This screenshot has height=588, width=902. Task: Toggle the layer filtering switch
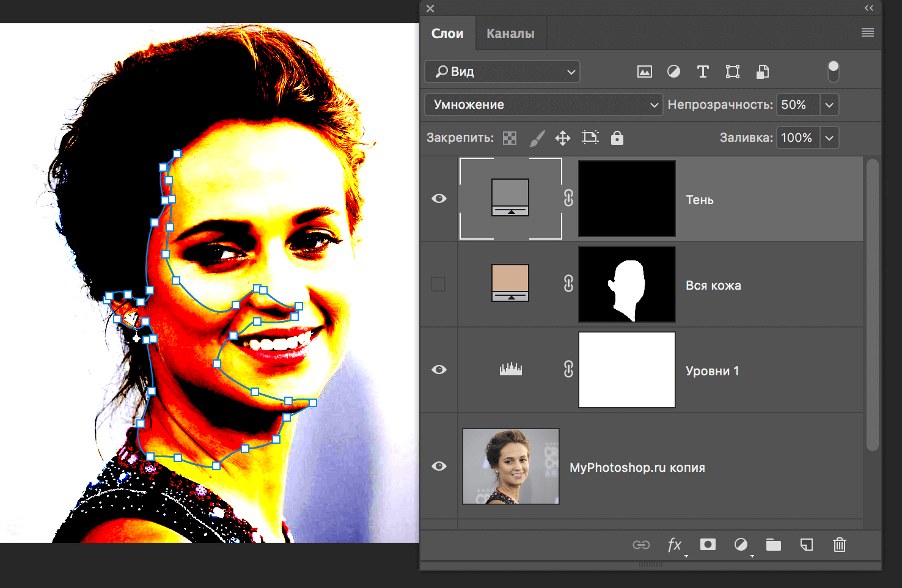[833, 72]
